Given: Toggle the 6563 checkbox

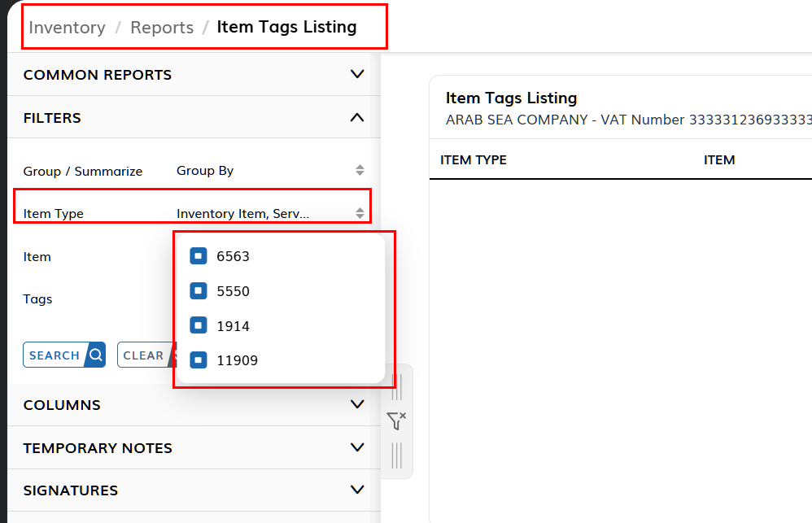Looking at the screenshot, I should (199, 255).
